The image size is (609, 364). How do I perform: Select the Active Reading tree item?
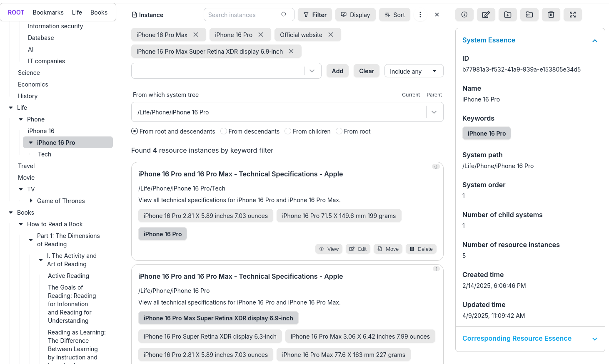68,276
